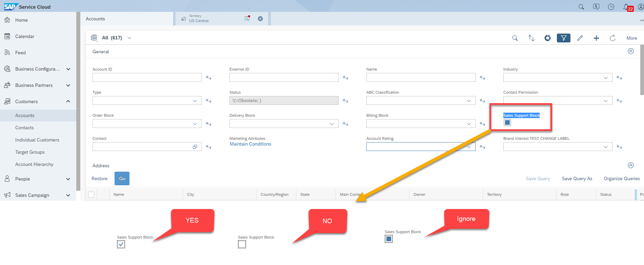Click the Account Rating combo field

(421, 147)
